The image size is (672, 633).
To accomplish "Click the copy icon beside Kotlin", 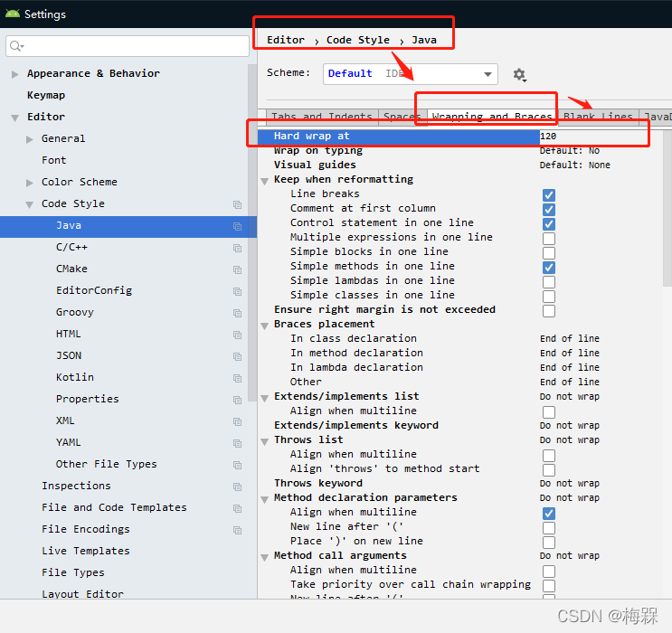I will point(238,378).
